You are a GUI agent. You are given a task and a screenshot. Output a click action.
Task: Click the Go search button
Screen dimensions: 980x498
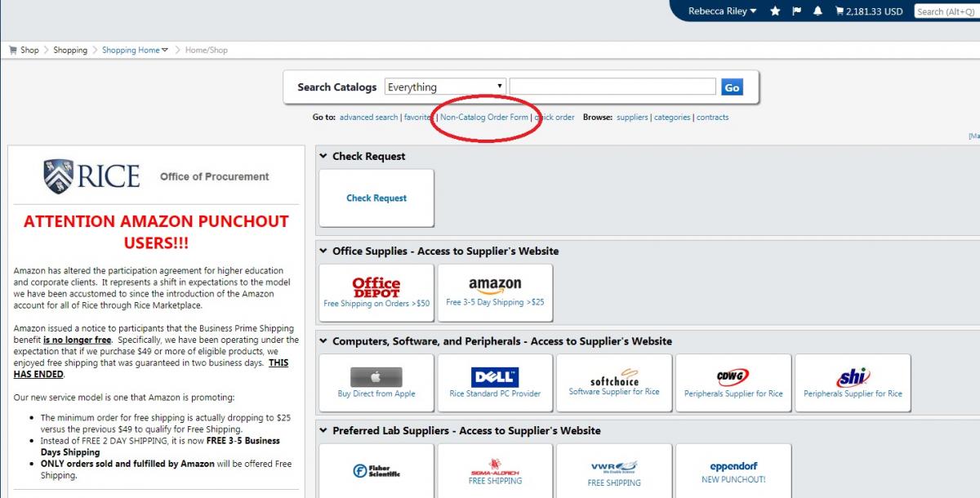[x=732, y=87]
